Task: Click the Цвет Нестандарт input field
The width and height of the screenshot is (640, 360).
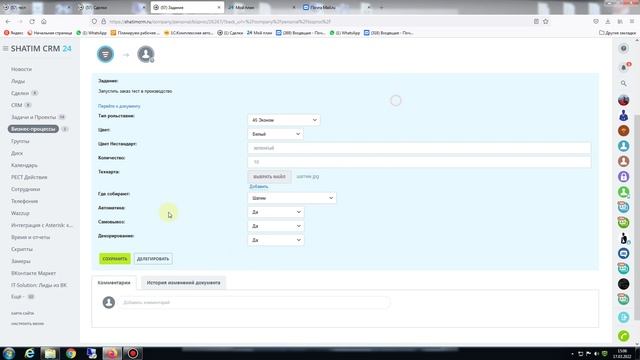Action: click(x=419, y=148)
